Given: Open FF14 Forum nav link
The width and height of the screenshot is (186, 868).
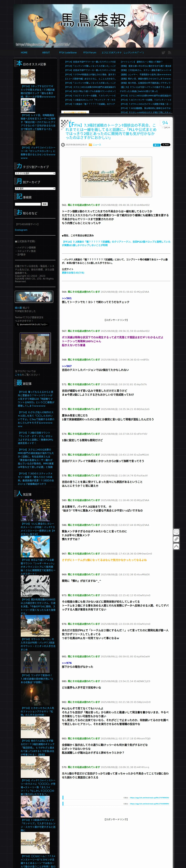Looking at the screenshot, I should pos(90,53).
